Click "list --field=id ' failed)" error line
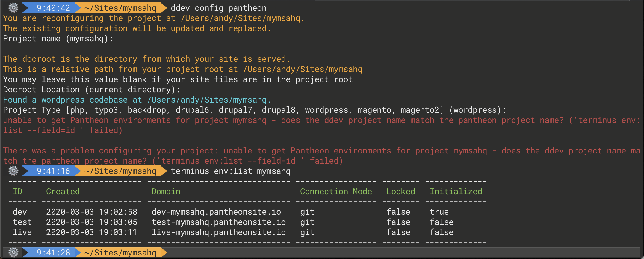 [x=63, y=130]
